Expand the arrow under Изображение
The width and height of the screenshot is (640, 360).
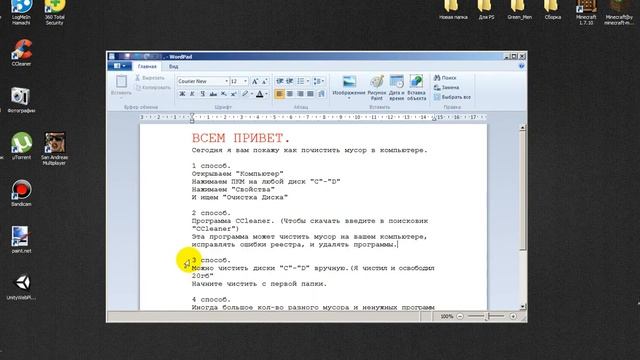(349, 98)
